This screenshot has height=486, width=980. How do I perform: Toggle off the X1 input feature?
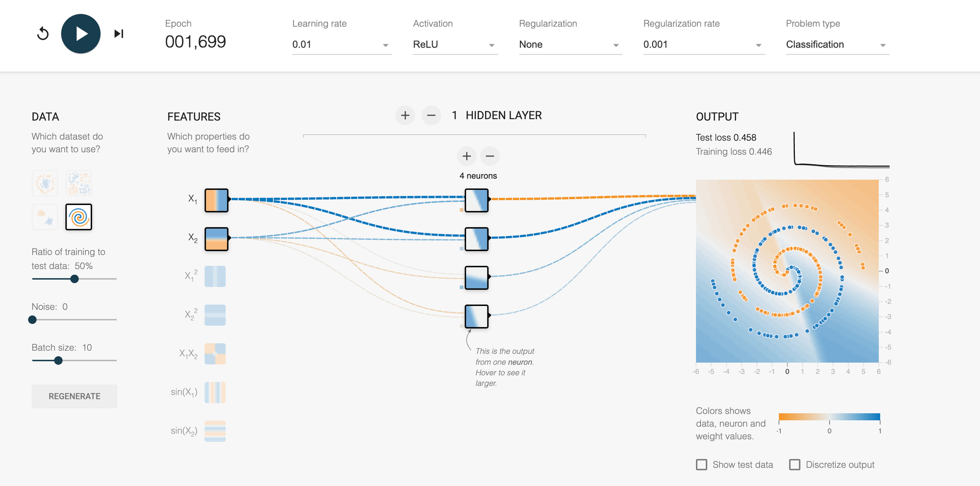216,200
